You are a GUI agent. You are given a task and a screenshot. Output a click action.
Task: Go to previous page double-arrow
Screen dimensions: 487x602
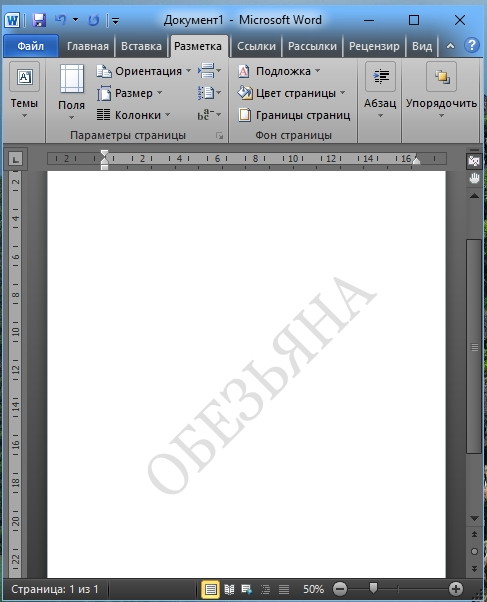[x=474, y=534]
